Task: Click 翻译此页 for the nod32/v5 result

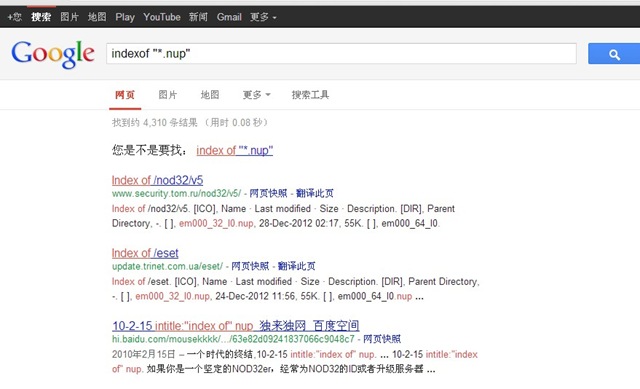Action: pos(315,193)
